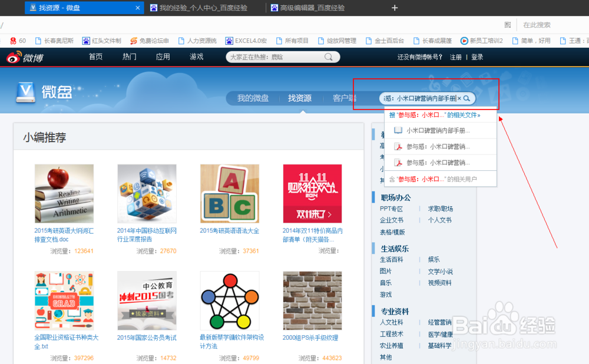Open Weibo 应用 menu
This screenshot has height=364, width=589.
[x=163, y=57]
